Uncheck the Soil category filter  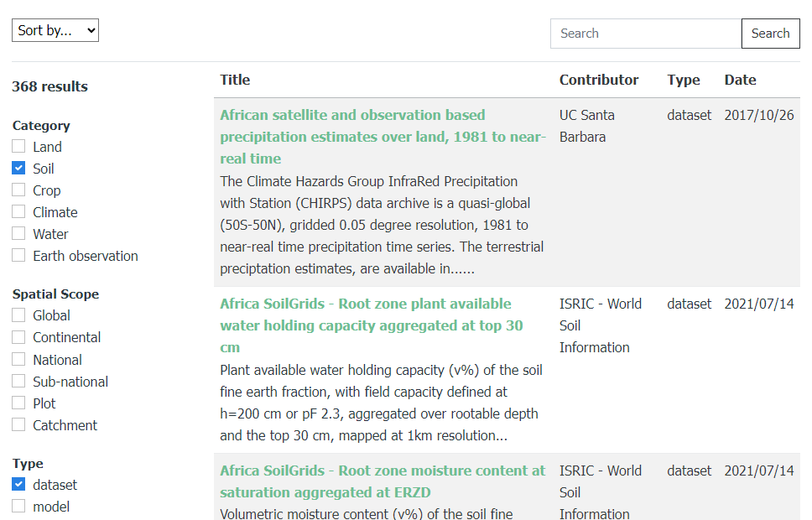pyautogui.click(x=18, y=169)
